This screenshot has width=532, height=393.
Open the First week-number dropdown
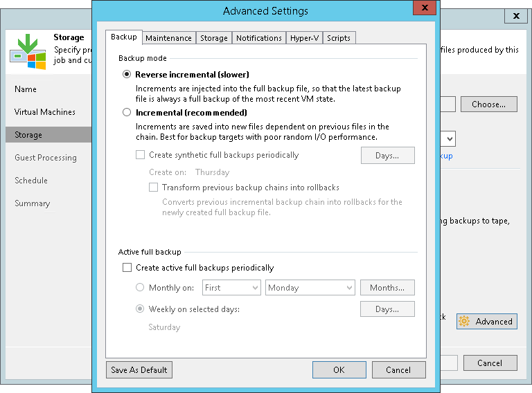click(x=231, y=288)
